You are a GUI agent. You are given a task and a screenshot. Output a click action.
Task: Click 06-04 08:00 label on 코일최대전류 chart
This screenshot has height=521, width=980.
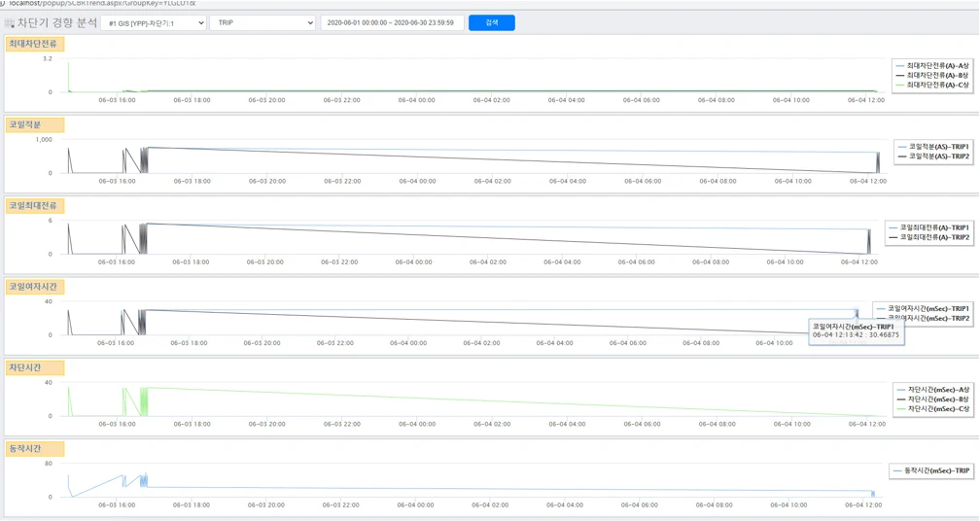[711, 262]
